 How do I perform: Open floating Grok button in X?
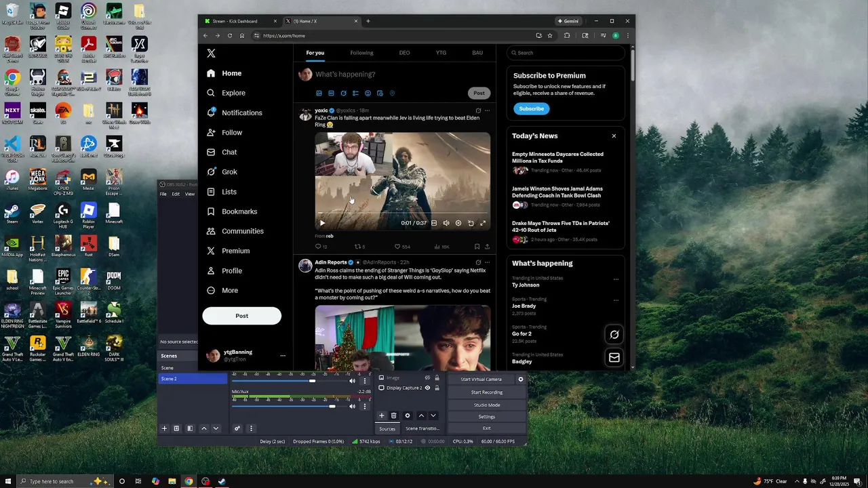[614, 334]
